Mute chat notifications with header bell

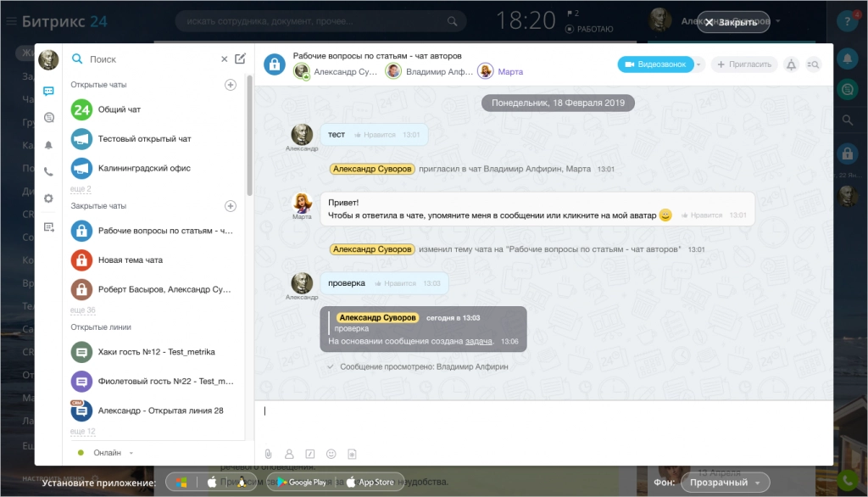[x=791, y=64]
